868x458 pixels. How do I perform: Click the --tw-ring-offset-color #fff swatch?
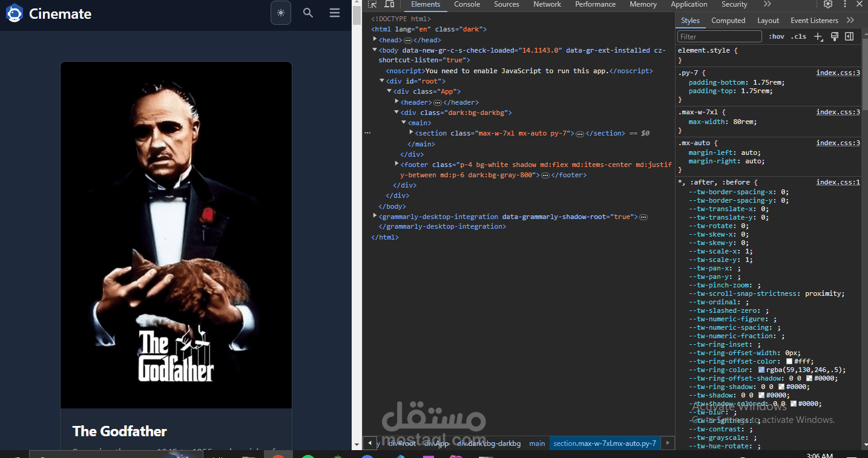pyautogui.click(x=789, y=361)
